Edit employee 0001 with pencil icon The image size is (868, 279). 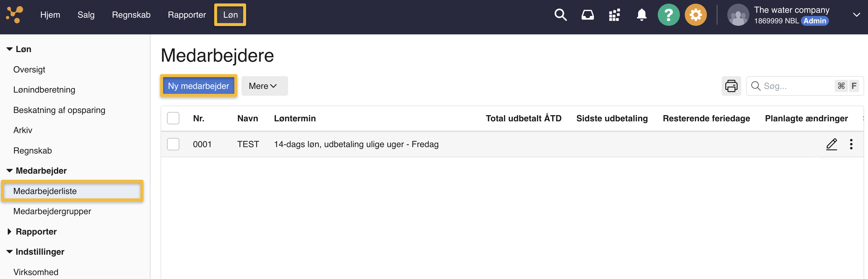click(x=831, y=144)
